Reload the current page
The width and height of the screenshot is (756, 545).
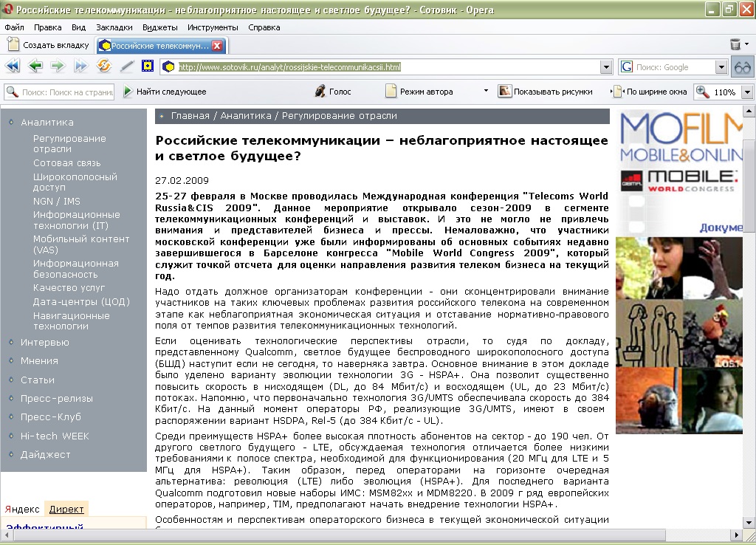[x=103, y=66]
